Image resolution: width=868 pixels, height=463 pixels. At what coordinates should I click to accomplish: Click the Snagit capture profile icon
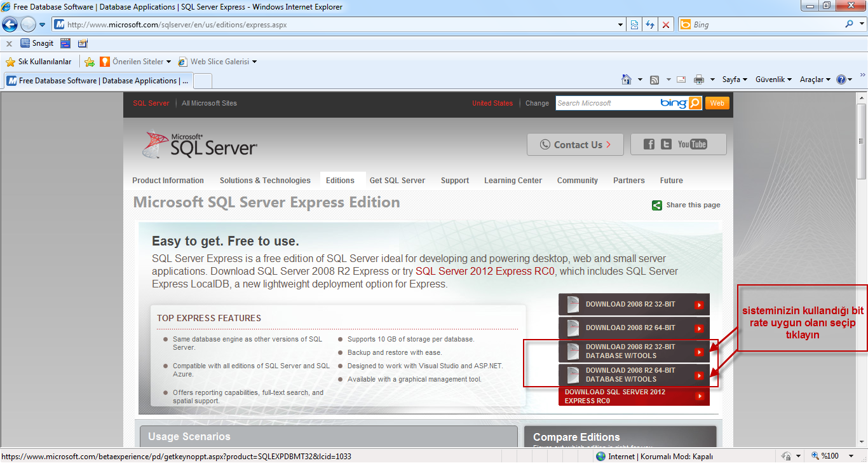coord(65,43)
